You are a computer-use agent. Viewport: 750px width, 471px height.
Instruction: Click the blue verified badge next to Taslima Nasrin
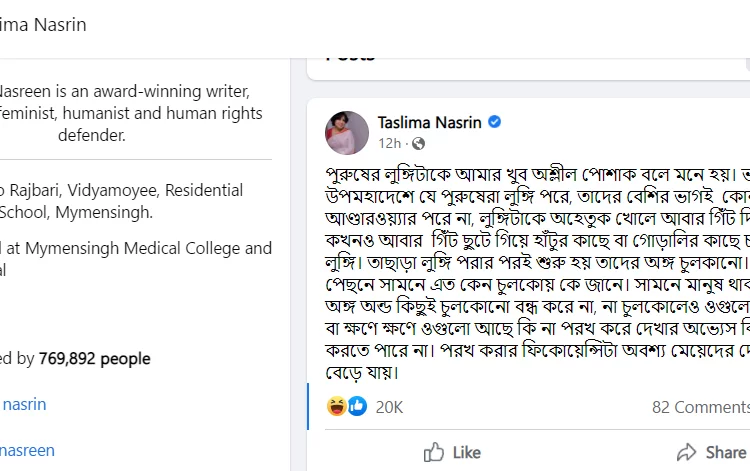(495, 122)
